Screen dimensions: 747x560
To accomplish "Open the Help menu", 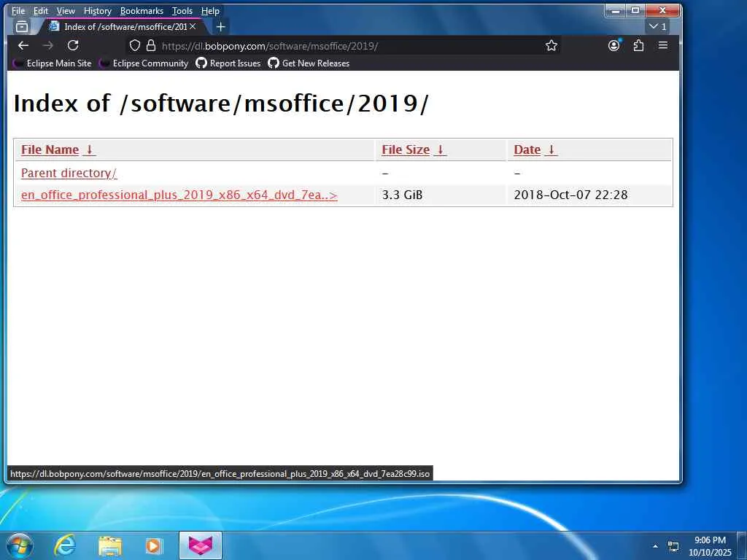I will [x=210, y=10].
